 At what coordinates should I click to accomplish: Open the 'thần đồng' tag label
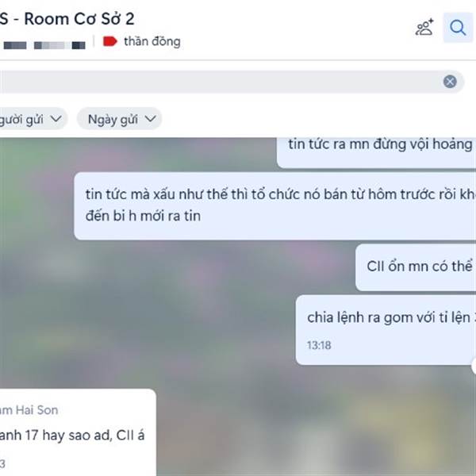click(x=152, y=41)
